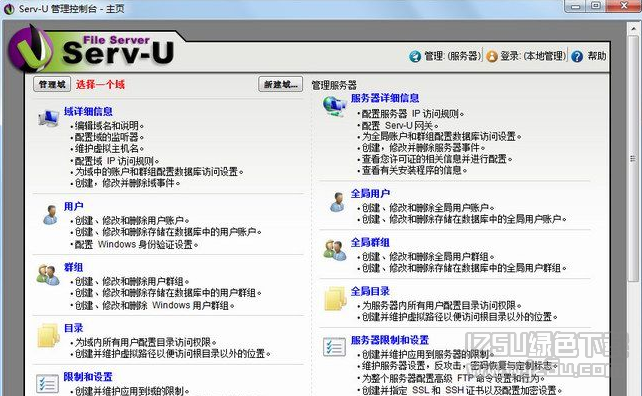Click the blue question mark help icon
The height and width of the screenshot is (396, 642).
click(577, 56)
